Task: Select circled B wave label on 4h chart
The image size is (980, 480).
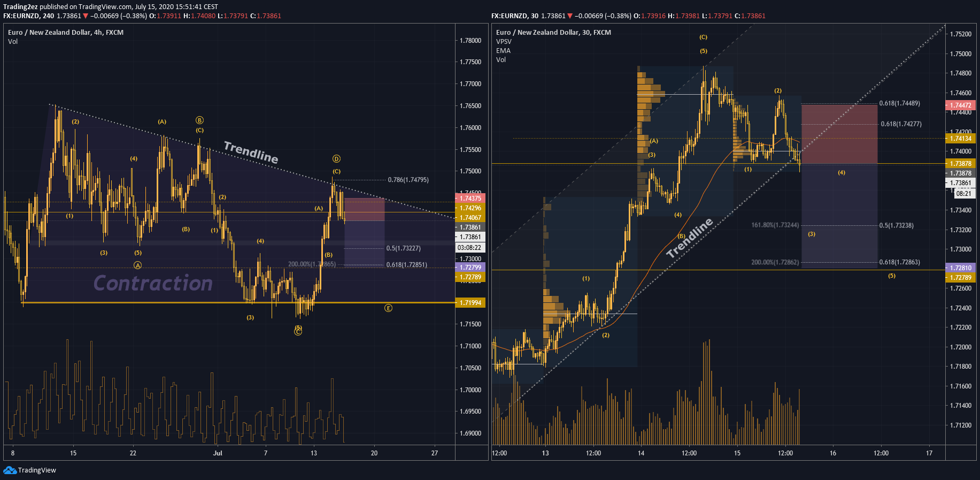Action: tap(199, 120)
